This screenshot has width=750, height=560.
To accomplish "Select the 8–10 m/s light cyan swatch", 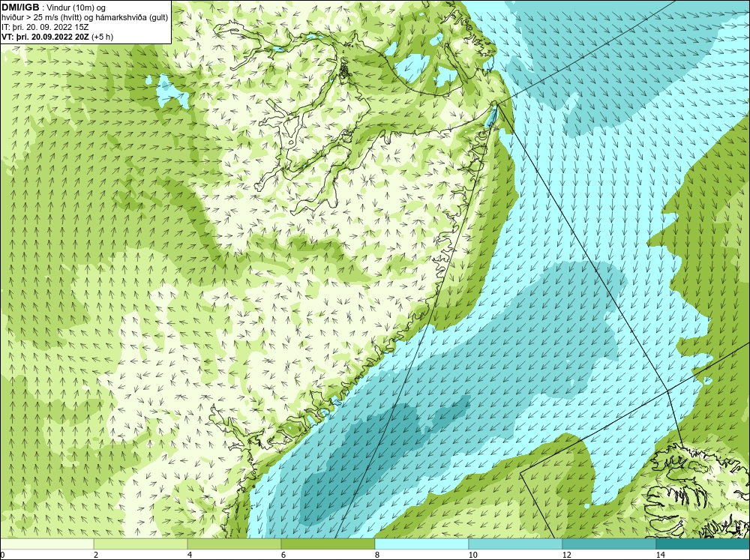I will 421,544.
